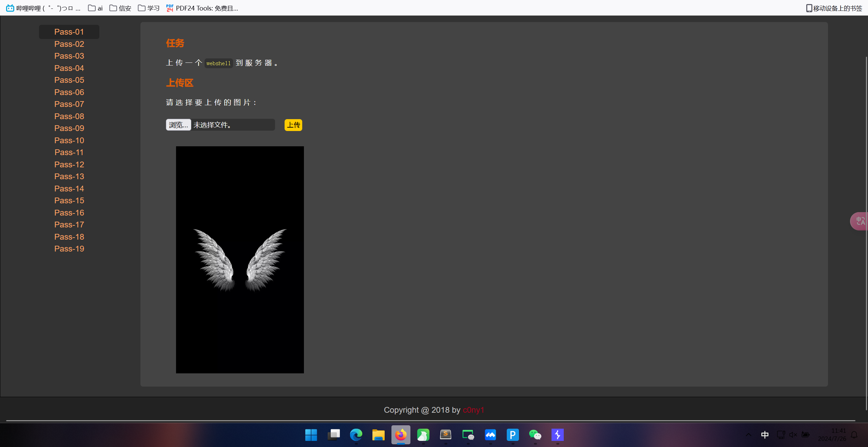
Task: Go to Pass-02 in the sidebar
Action: click(x=69, y=44)
